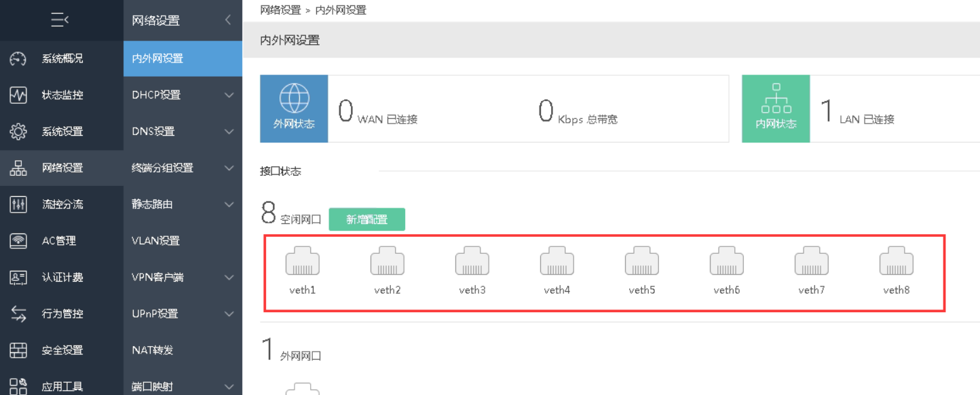Select the veth4 network port icon
980x395 pixels.
click(x=557, y=261)
